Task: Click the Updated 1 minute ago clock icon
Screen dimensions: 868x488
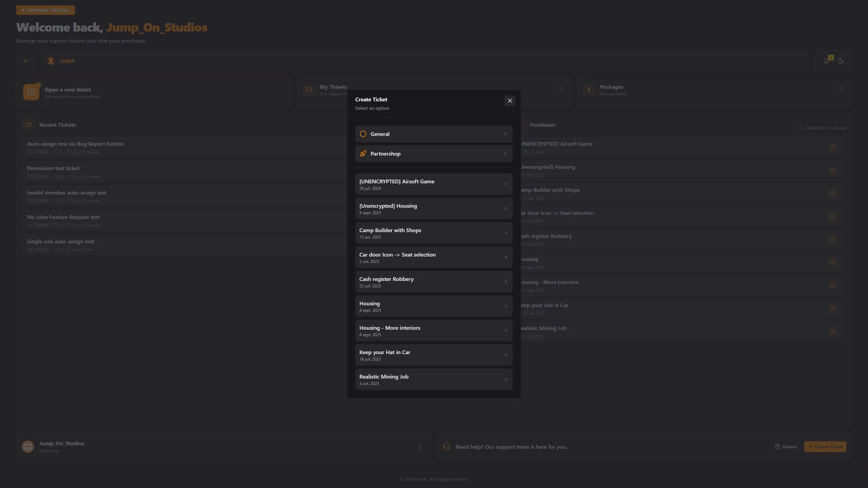Action: point(801,128)
